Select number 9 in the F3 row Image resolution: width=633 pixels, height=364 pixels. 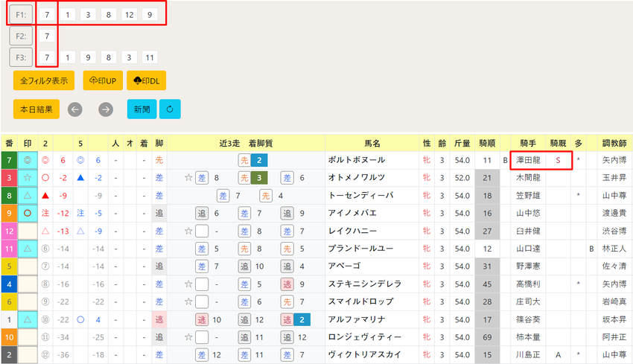(x=88, y=57)
